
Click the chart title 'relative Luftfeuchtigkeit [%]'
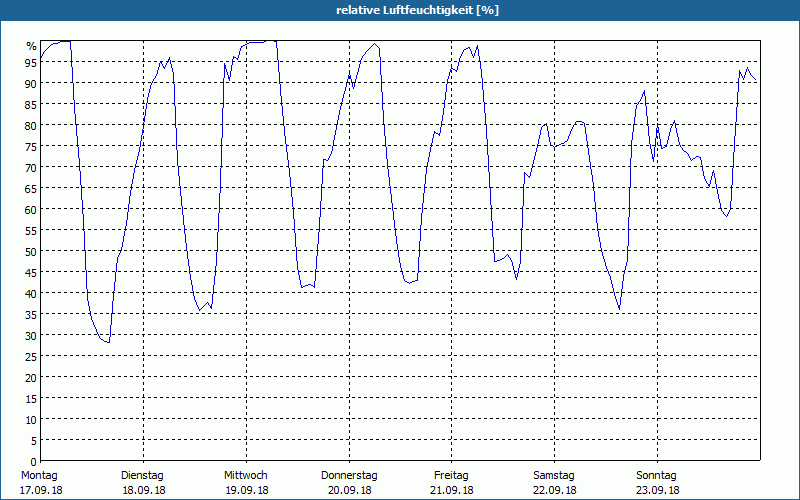click(x=417, y=10)
